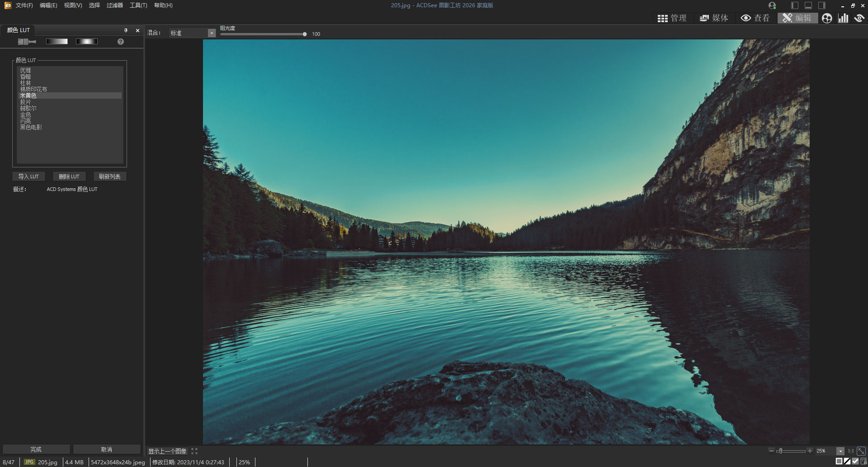Click the radial gradient tool icon
This screenshot has height=467, width=868.
click(86, 42)
